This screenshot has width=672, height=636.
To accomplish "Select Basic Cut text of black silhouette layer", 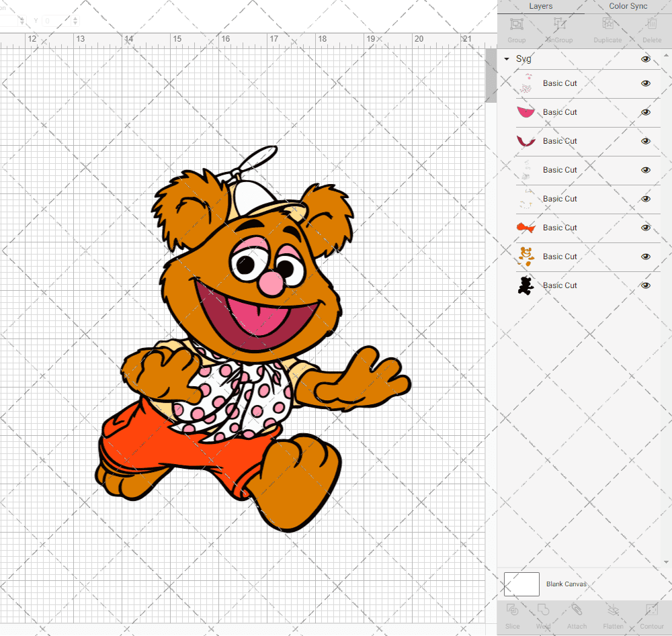I will coord(560,285).
